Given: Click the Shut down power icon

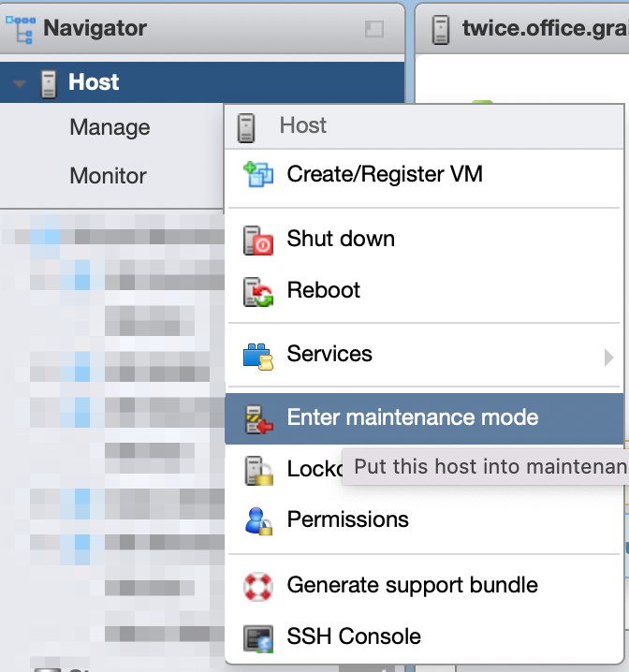Looking at the screenshot, I should pos(258,241).
